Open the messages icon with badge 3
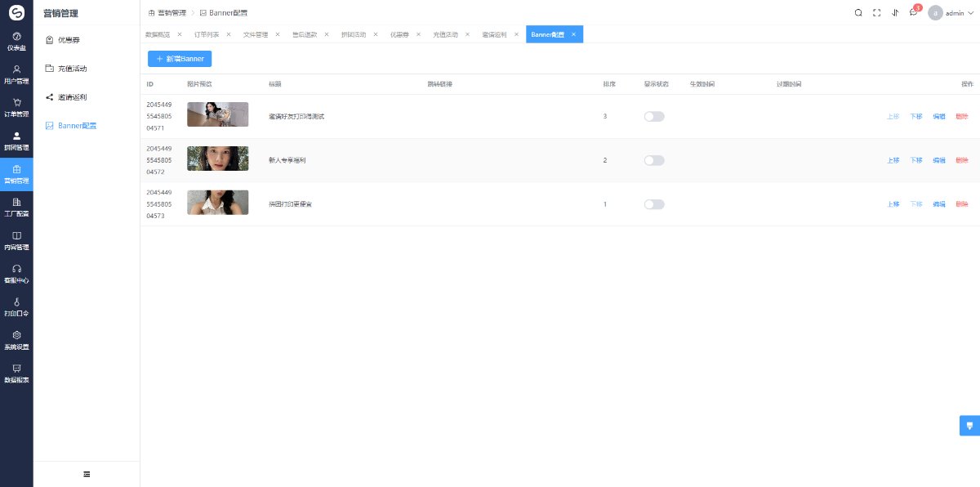This screenshot has width=980, height=487. point(914,12)
